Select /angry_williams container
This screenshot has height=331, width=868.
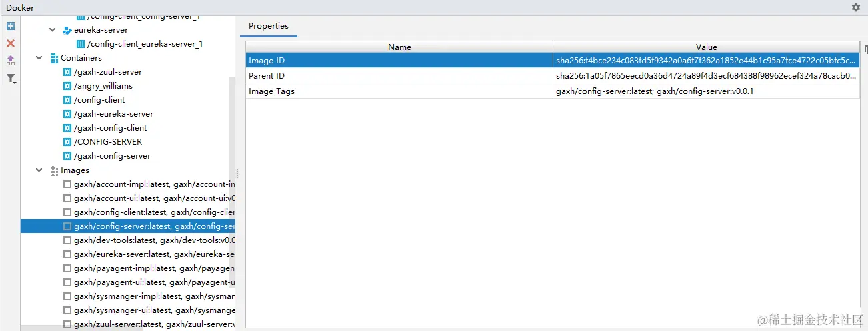[103, 86]
